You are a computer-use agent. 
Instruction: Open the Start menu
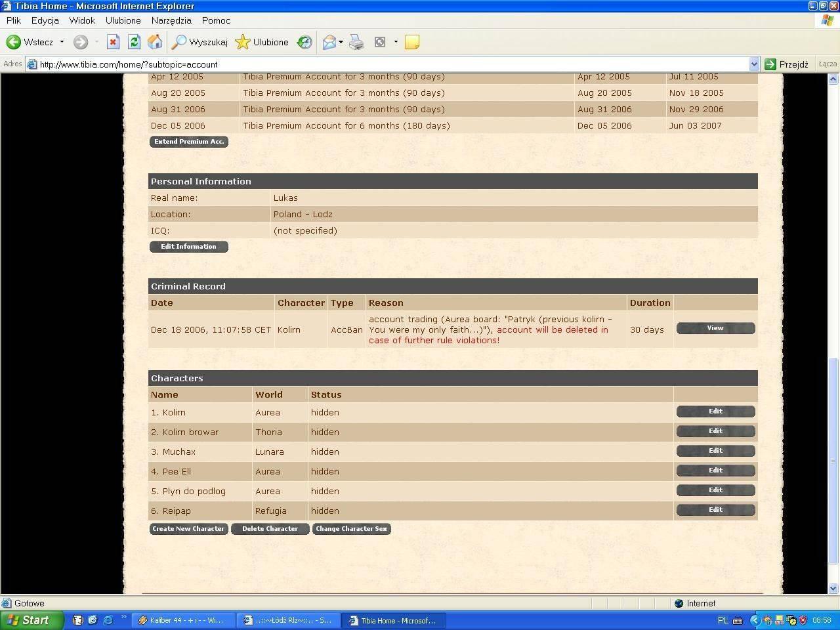[x=31, y=620]
